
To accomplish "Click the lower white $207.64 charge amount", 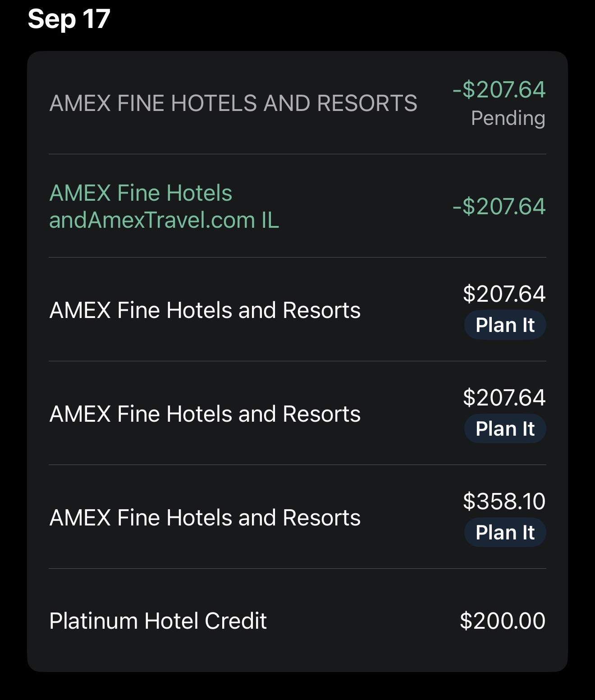I will [x=504, y=397].
